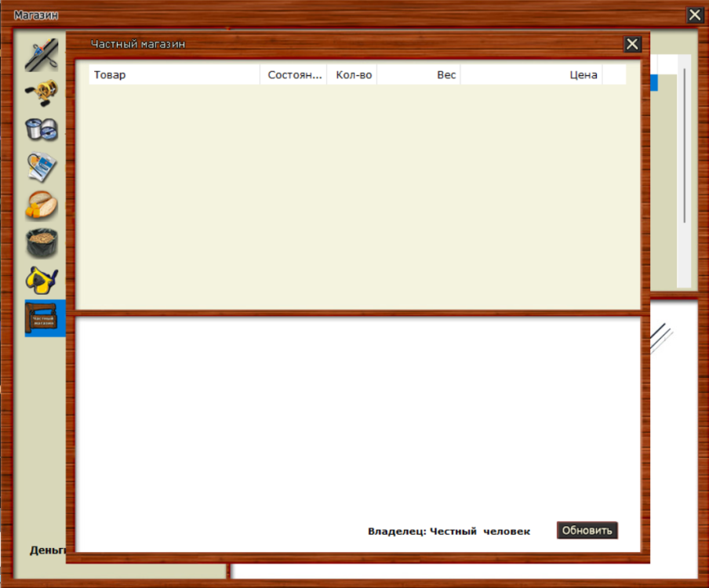Click the Состоян... column header
This screenshot has height=588, width=709.
[x=292, y=74]
